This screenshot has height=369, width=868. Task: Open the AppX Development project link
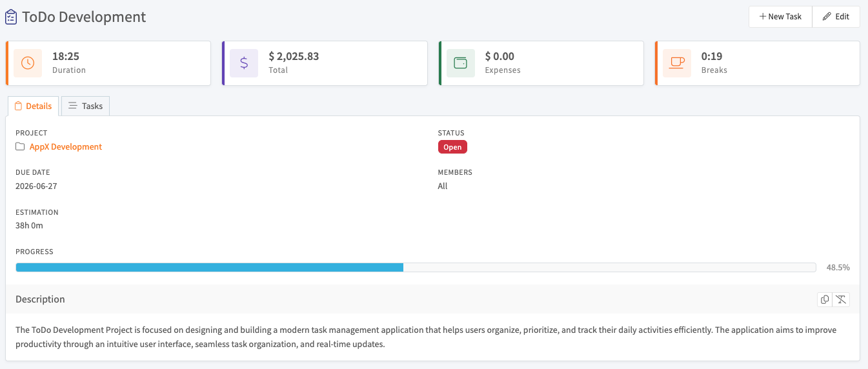(x=66, y=147)
